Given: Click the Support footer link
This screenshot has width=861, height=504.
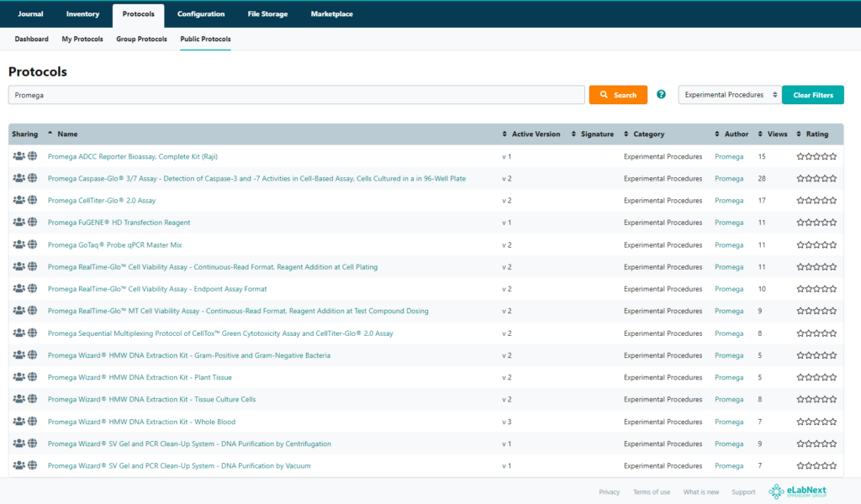Looking at the screenshot, I should pyautogui.click(x=743, y=492).
